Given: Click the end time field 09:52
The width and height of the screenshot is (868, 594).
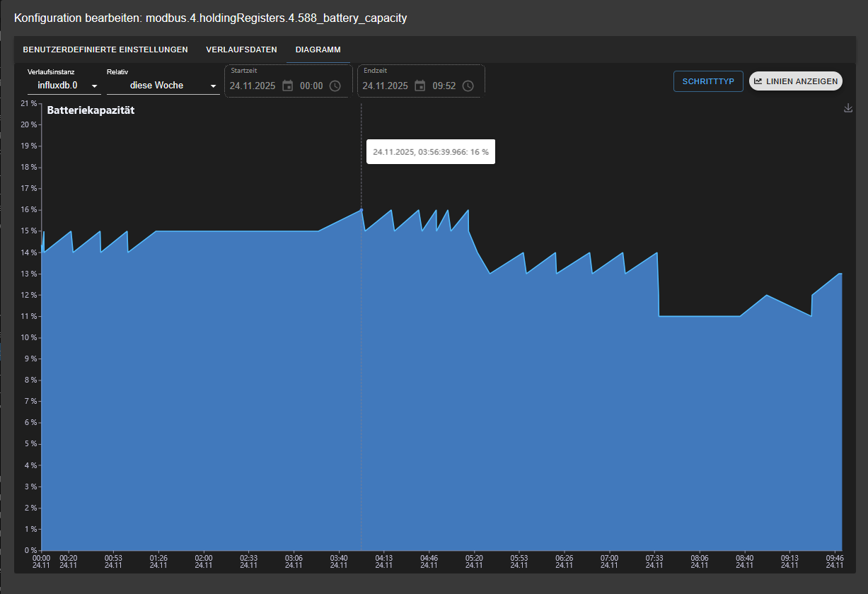Looking at the screenshot, I should (x=444, y=86).
